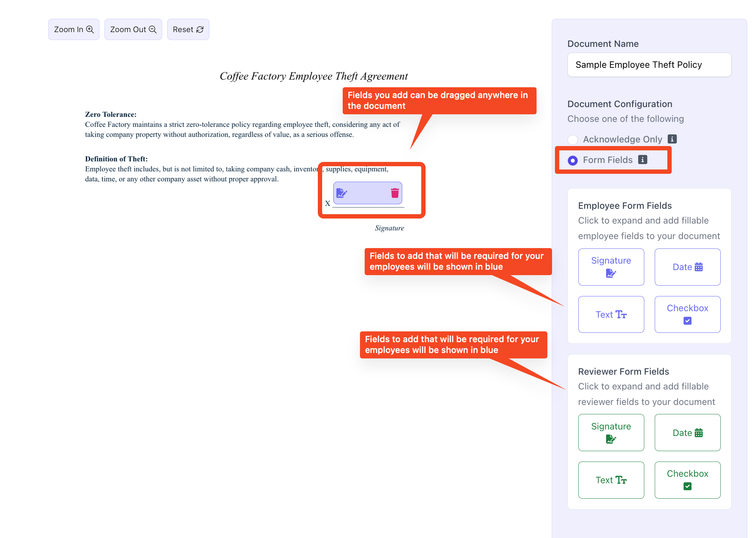Expand the Reviewer Form Fields section heading
Image resolution: width=756 pixels, height=538 pixels.
623,371
